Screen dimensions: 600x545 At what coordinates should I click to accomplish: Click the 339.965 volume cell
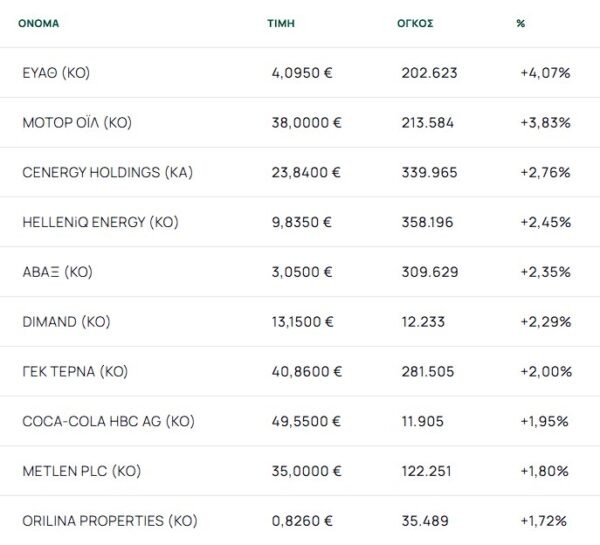tap(429, 172)
